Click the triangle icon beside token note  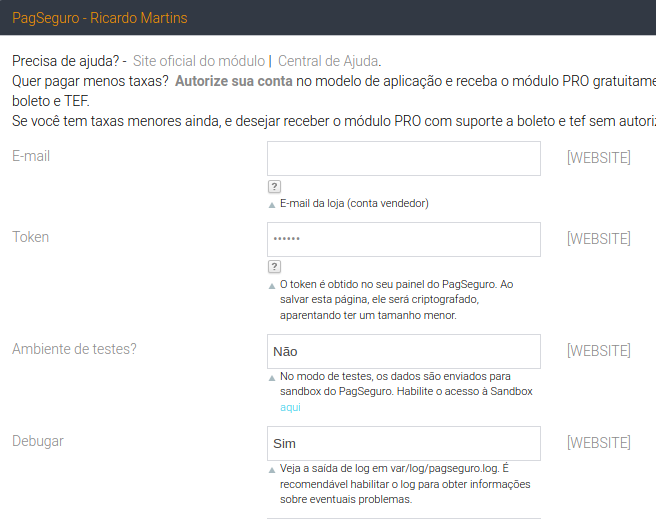coord(272,286)
